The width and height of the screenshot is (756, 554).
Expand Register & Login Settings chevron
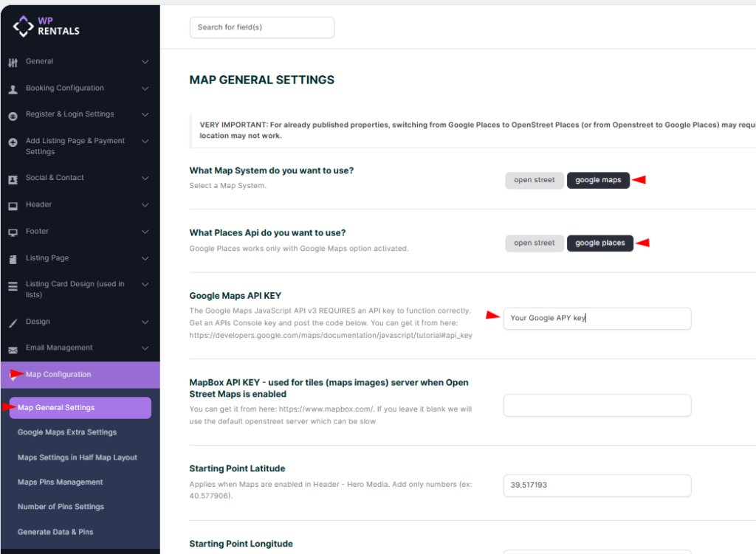(x=145, y=114)
